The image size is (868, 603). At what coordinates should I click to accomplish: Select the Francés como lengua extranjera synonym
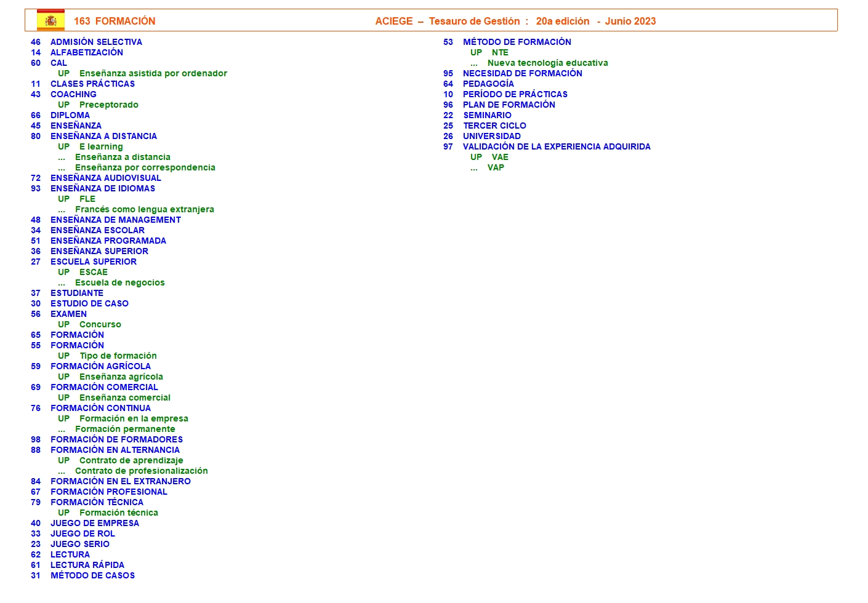(145, 209)
